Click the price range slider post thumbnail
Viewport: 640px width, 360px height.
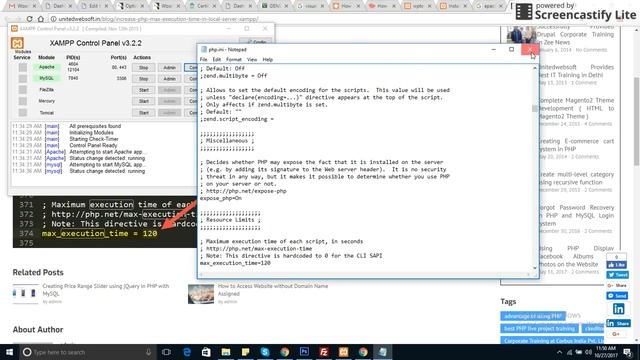[25, 293]
